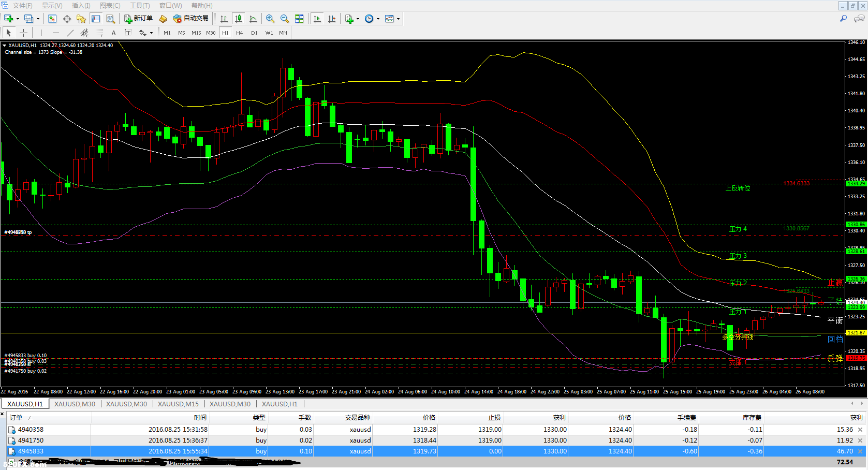Open the Data Window crosshair icon
Screen dimensions: 868x470
[x=67, y=19]
